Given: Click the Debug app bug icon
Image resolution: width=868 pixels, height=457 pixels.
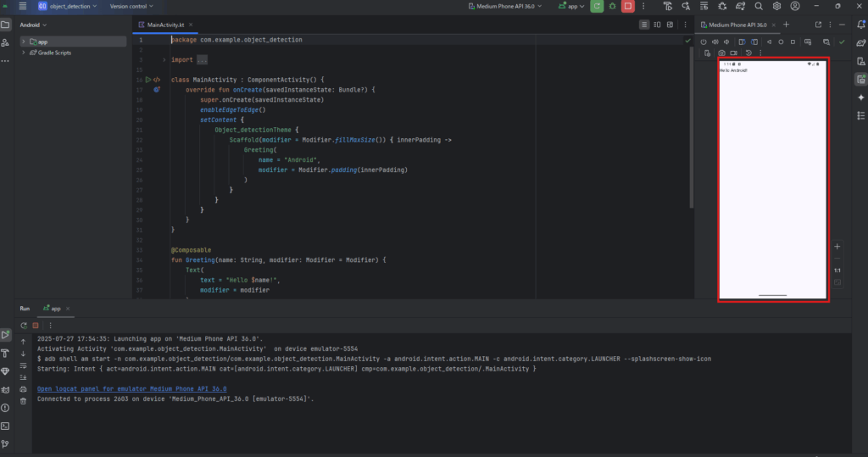Looking at the screenshot, I should coord(612,6).
